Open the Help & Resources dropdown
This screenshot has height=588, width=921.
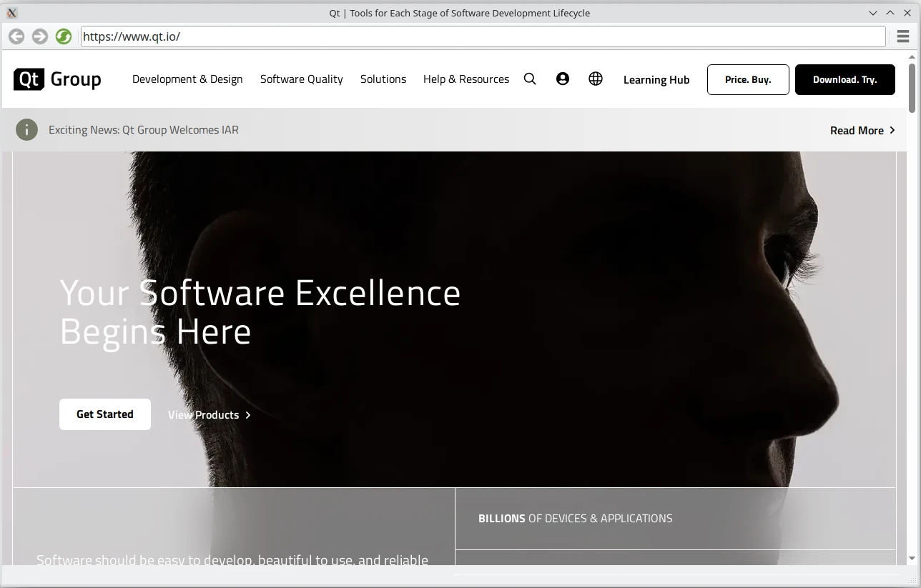coord(466,79)
